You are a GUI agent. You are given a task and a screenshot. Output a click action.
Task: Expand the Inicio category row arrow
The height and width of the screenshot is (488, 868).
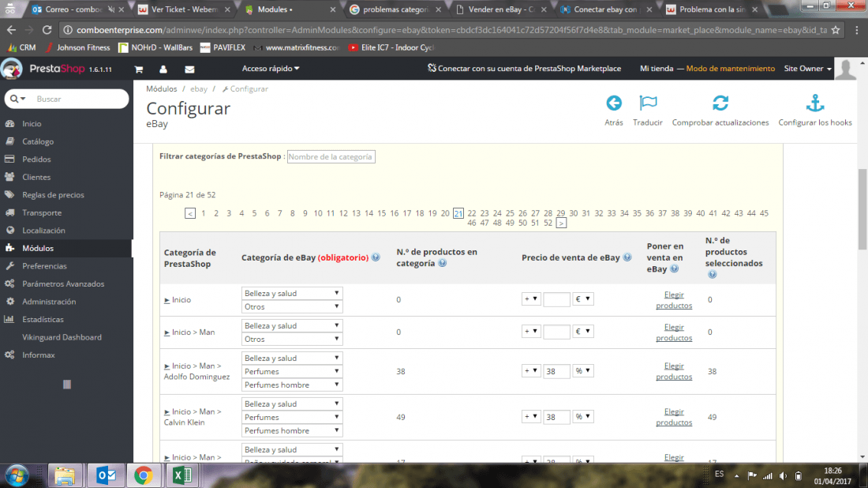pyautogui.click(x=166, y=300)
